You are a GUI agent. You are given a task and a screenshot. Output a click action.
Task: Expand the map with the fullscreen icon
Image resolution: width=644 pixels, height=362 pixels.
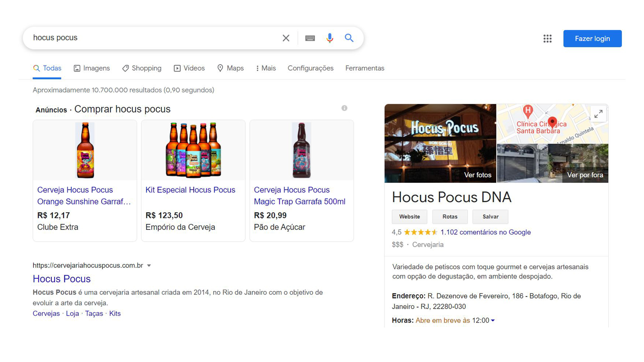(598, 114)
